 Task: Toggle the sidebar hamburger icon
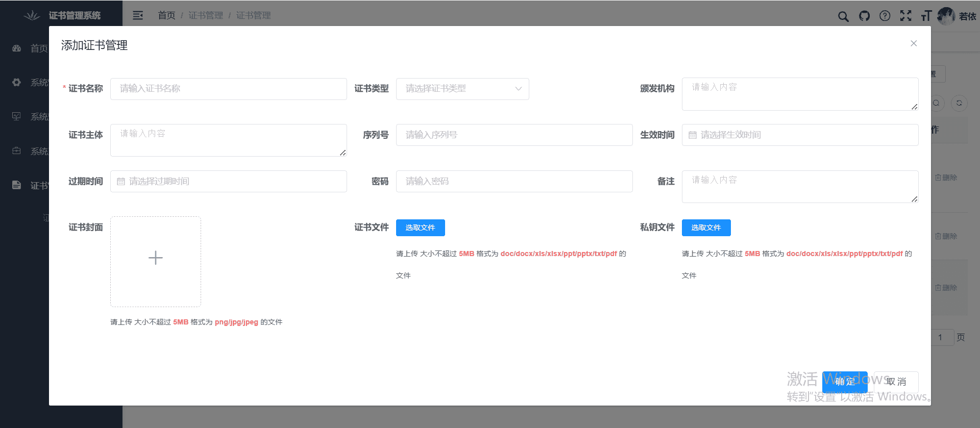point(138,15)
